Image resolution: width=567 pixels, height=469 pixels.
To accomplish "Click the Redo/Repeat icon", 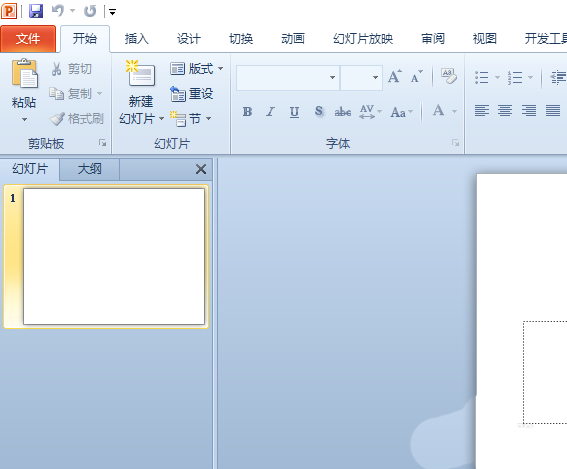I will click(90, 11).
